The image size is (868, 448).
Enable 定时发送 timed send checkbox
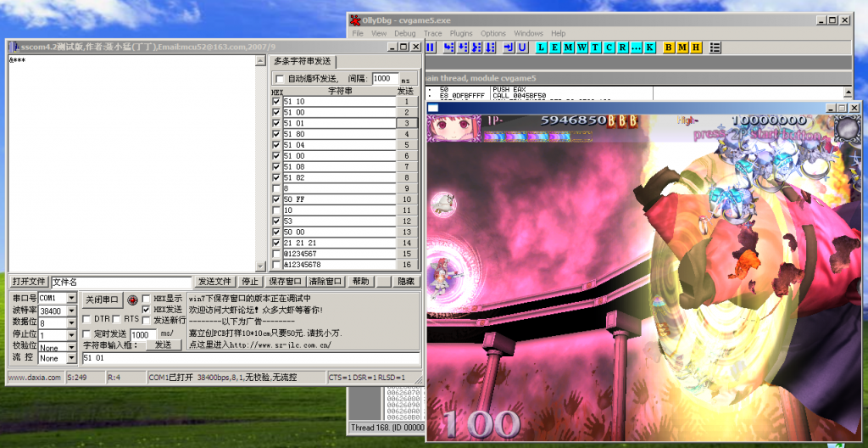(x=86, y=334)
